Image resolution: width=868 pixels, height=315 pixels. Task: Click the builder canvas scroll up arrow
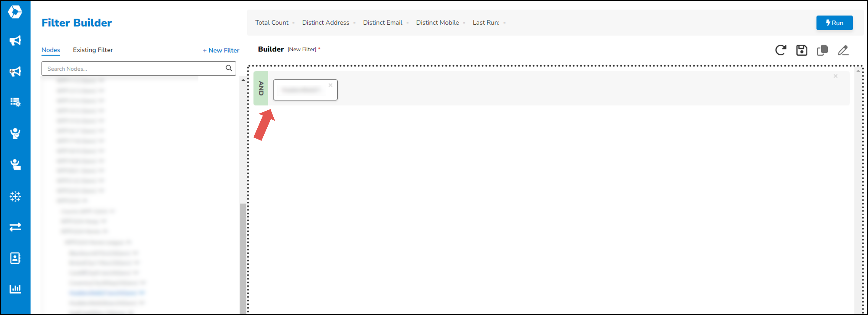point(858,71)
